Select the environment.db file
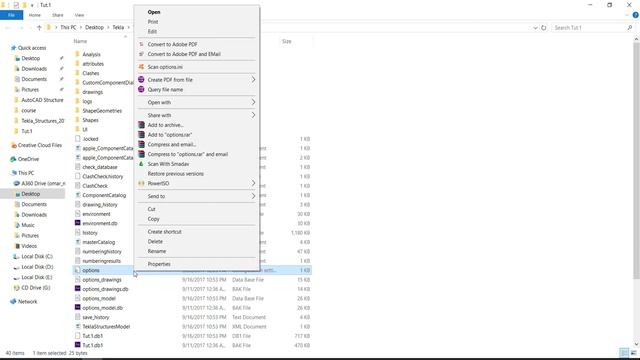 [100, 223]
